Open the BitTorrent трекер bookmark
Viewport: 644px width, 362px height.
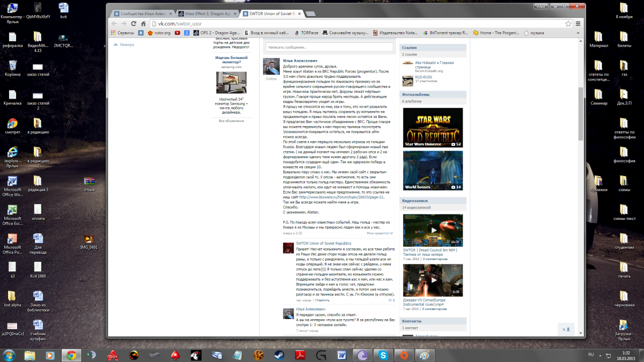click(445, 33)
